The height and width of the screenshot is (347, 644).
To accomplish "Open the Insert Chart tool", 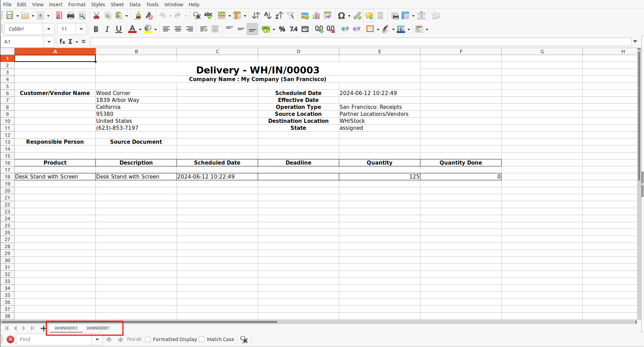I will pos(316,16).
